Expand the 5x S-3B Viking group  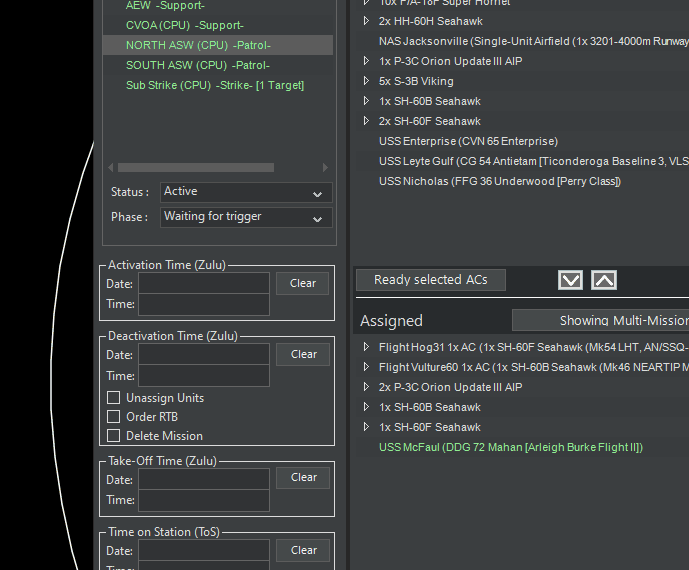click(x=366, y=81)
